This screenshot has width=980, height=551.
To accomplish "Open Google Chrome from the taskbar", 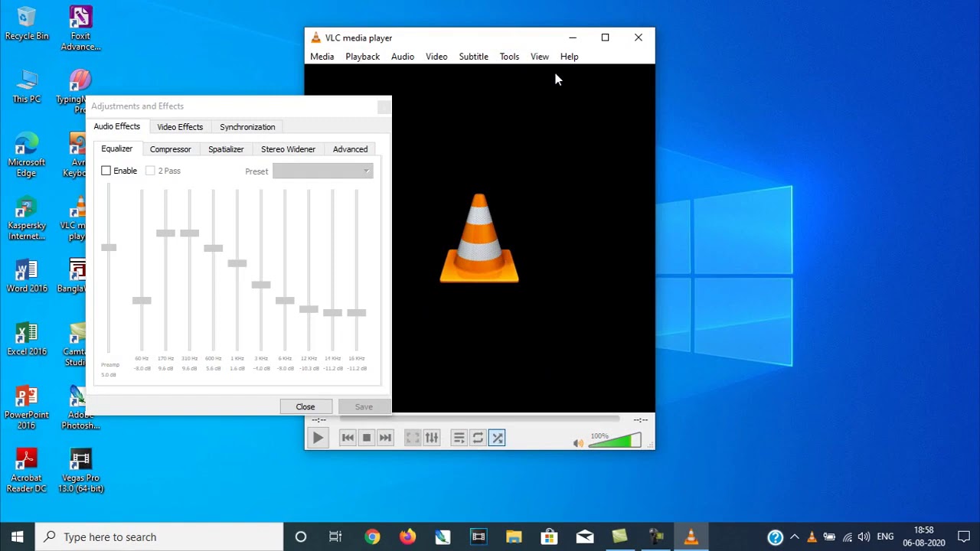I will [372, 536].
